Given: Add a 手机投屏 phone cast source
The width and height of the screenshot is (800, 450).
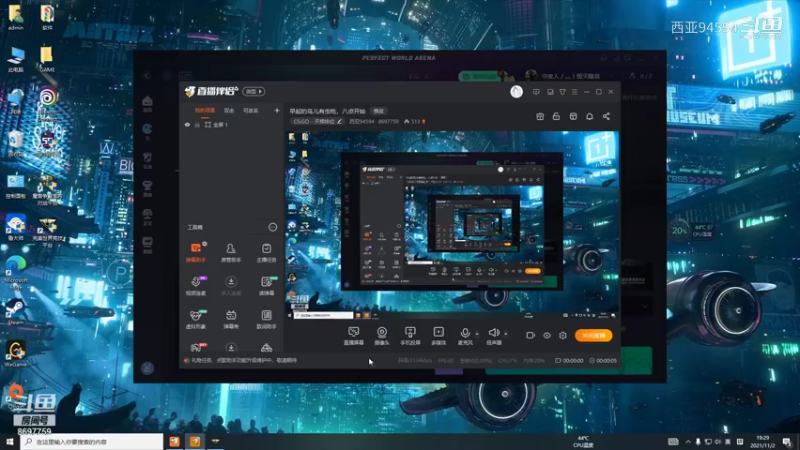Looking at the screenshot, I should 410,336.
